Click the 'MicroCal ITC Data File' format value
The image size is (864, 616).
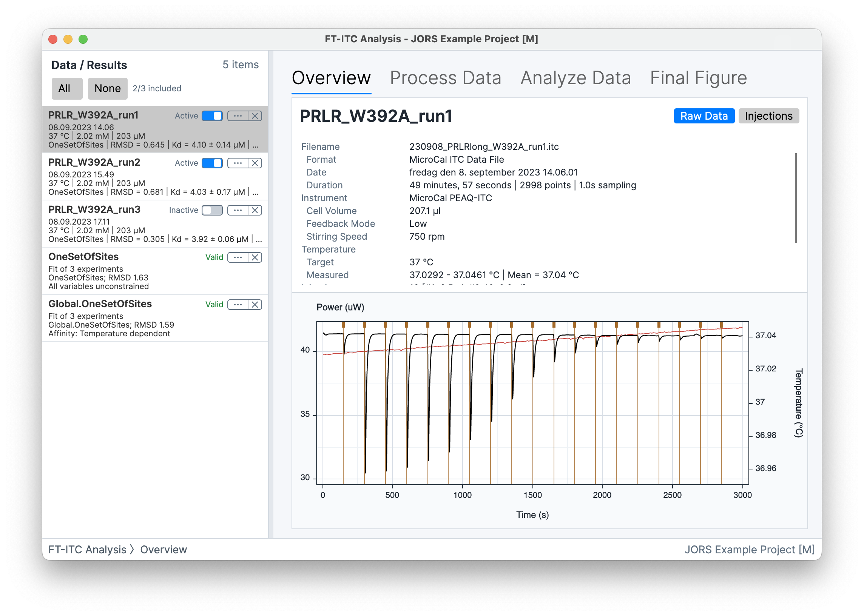(x=457, y=160)
